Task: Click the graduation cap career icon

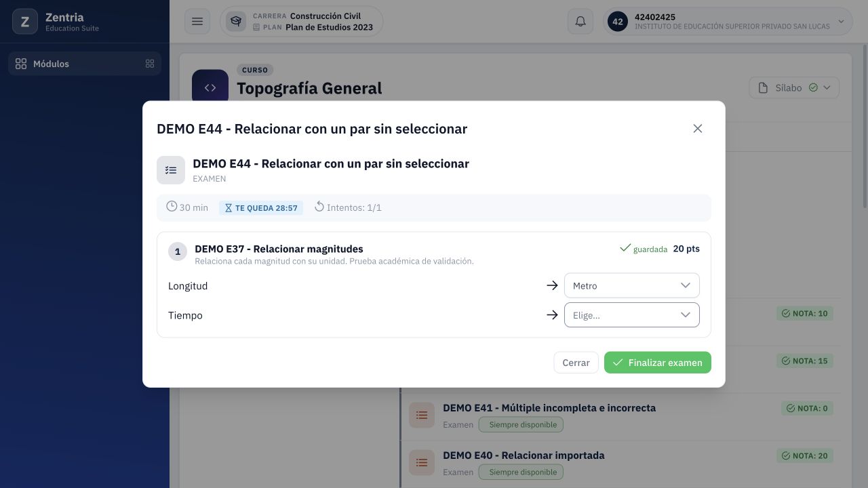Action: coord(236,22)
